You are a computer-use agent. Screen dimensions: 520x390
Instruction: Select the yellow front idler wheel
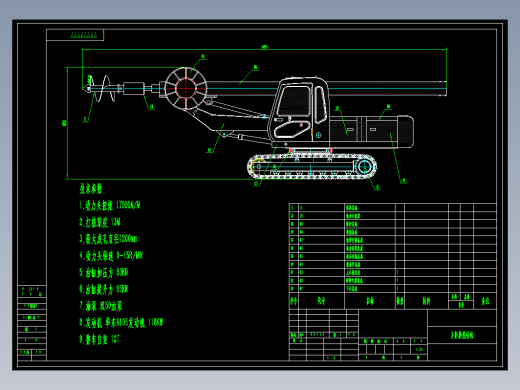(258, 166)
